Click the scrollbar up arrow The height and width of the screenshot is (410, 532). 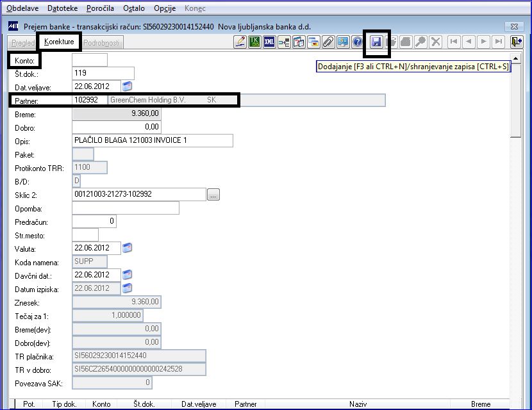[516, 58]
